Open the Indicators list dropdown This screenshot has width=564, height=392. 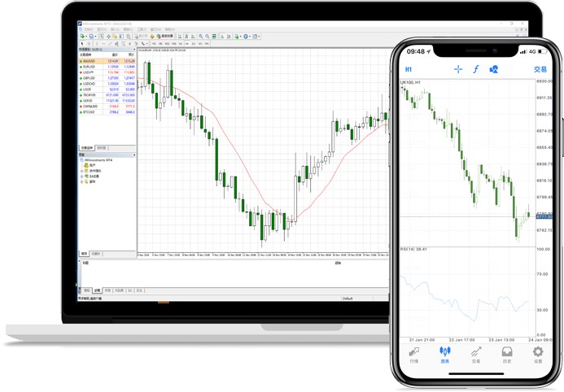241,37
